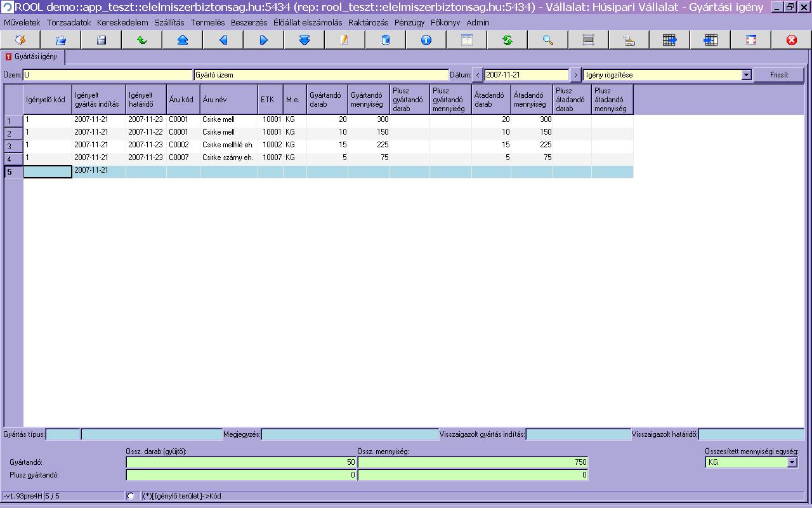Screen dimensions: 812x508
Task: Toggle the radio indicator in the status bar
Action: [x=131, y=496]
